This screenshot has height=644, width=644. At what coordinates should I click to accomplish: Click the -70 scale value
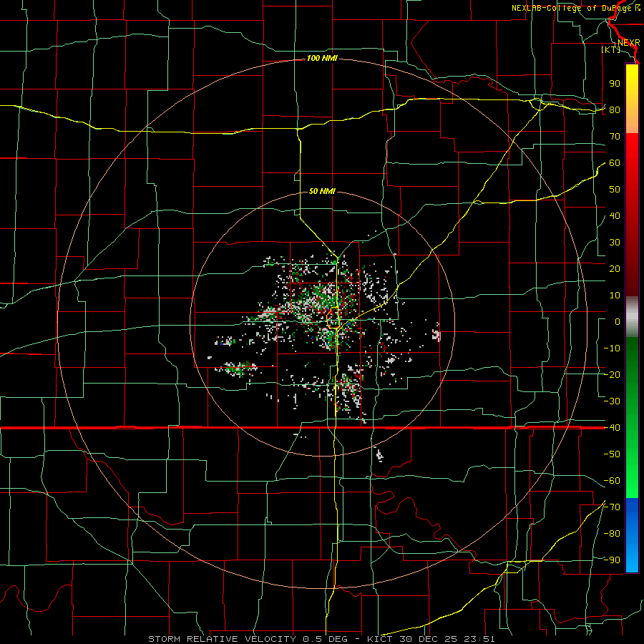(612, 507)
